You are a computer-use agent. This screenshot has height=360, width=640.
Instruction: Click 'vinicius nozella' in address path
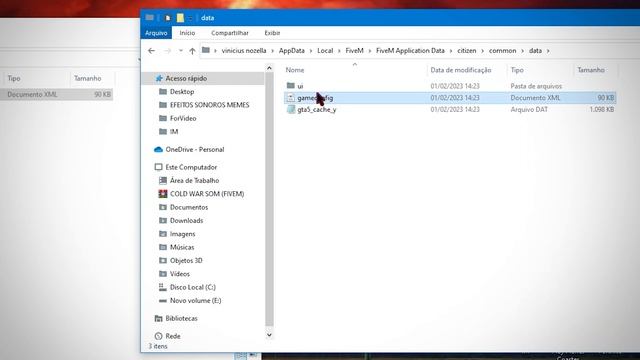244,51
